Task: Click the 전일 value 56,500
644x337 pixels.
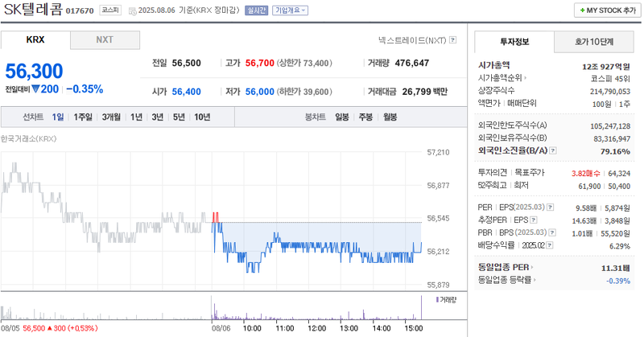Action: tap(187, 64)
